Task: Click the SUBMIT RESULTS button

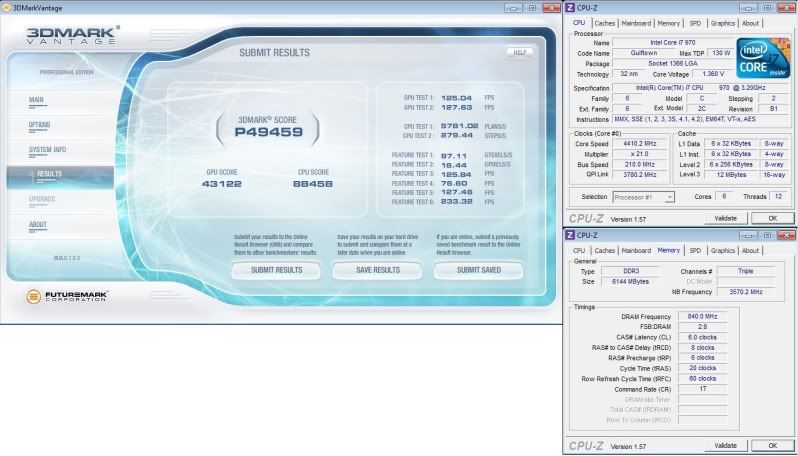Action: 276,270
